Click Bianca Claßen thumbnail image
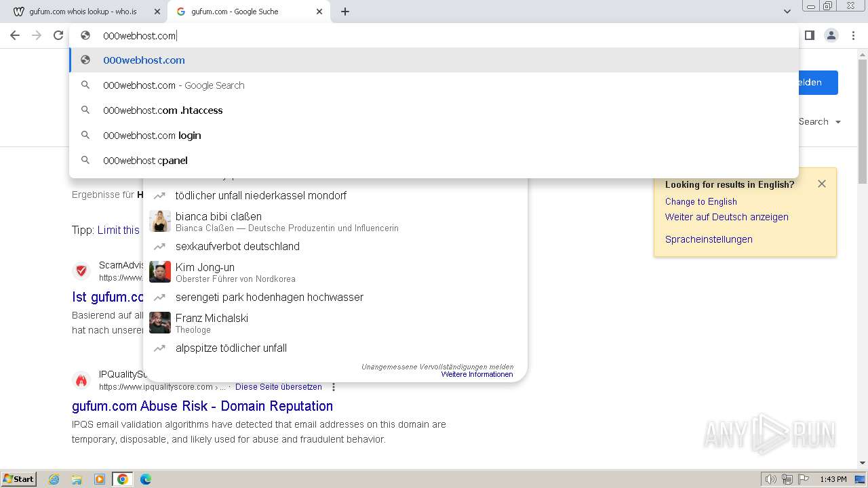The width and height of the screenshot is (868, 488). (x=160, y=221)
